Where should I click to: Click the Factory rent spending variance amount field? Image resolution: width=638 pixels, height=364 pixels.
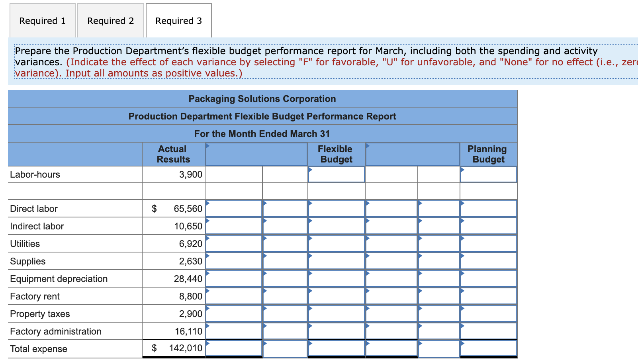pyautogui.click(x=234, y=296)
